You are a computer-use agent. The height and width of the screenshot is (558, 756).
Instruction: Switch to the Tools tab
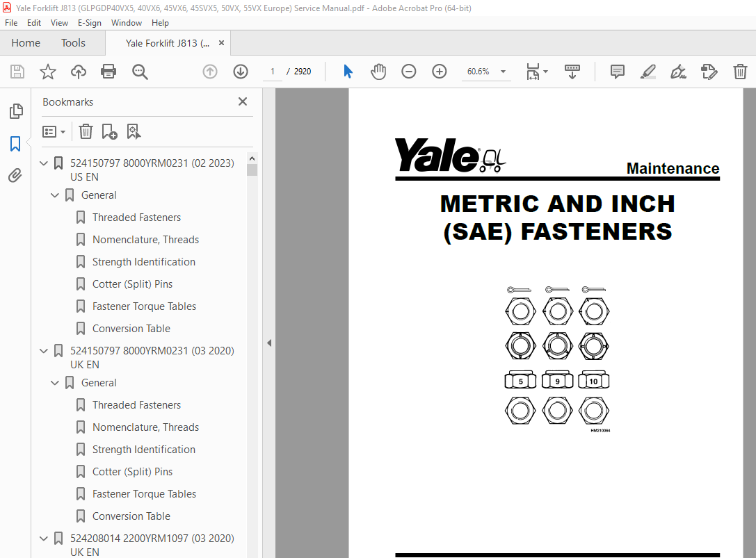(73, 43)
